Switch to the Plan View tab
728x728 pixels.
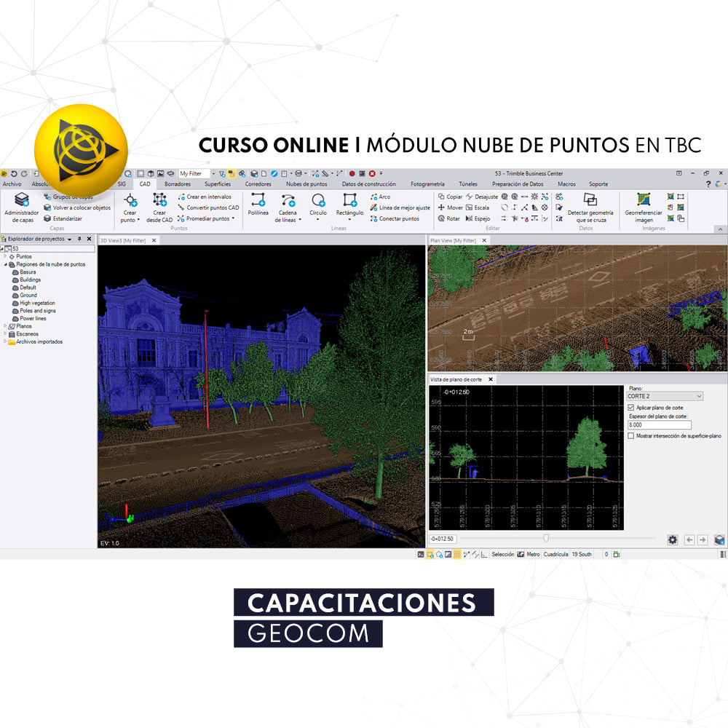[455, 240]
